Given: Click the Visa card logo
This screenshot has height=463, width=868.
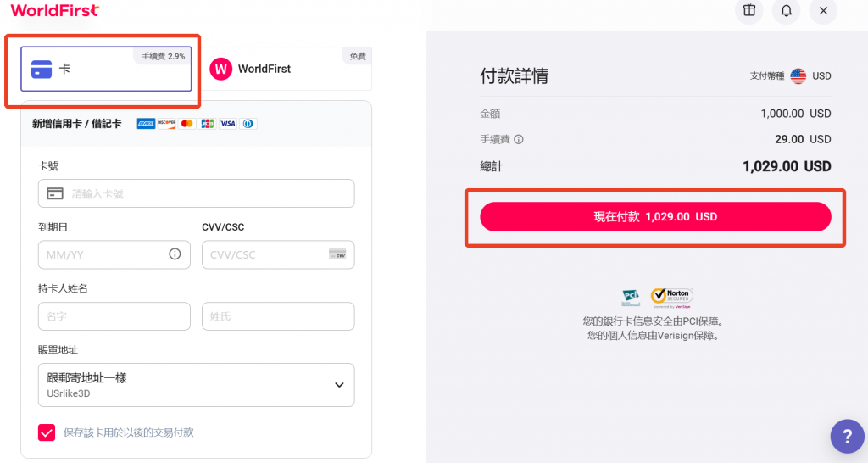Looking at the screenshot, I should tap(228, 124).
